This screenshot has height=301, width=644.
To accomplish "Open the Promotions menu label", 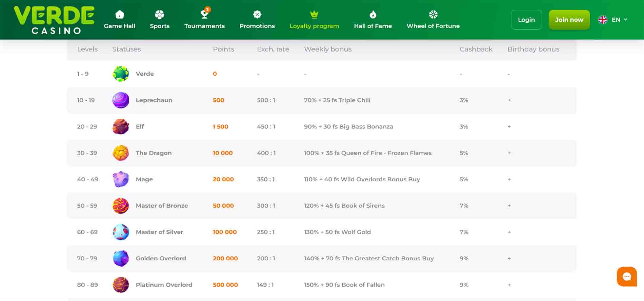I will tap(257, 26).
